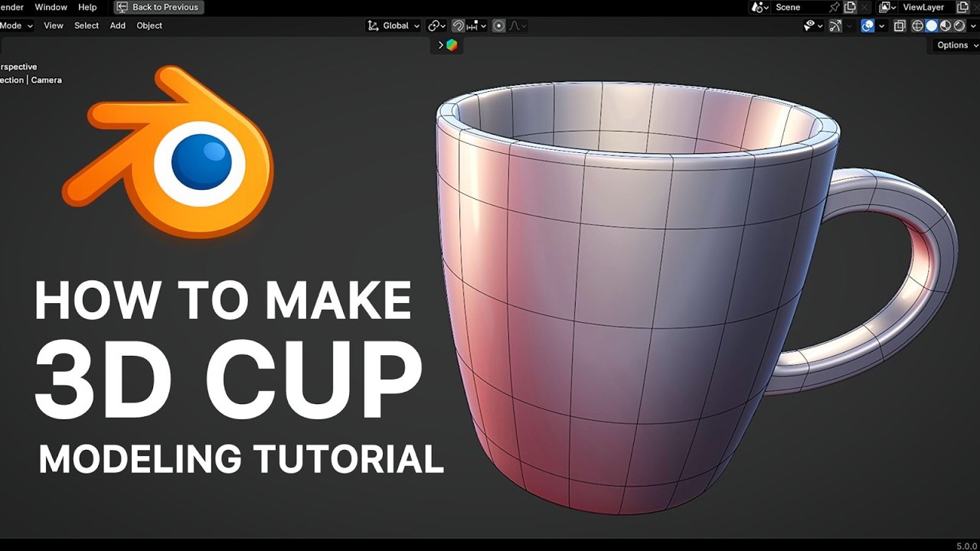Click the delete scene X icon
Viewport: 980px width, 551px height.
pyautogui.click(x=864, y=7)
